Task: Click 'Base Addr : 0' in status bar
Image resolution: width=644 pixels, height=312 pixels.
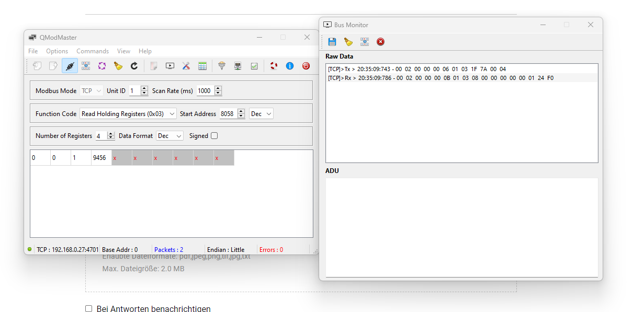Action: 120,250
